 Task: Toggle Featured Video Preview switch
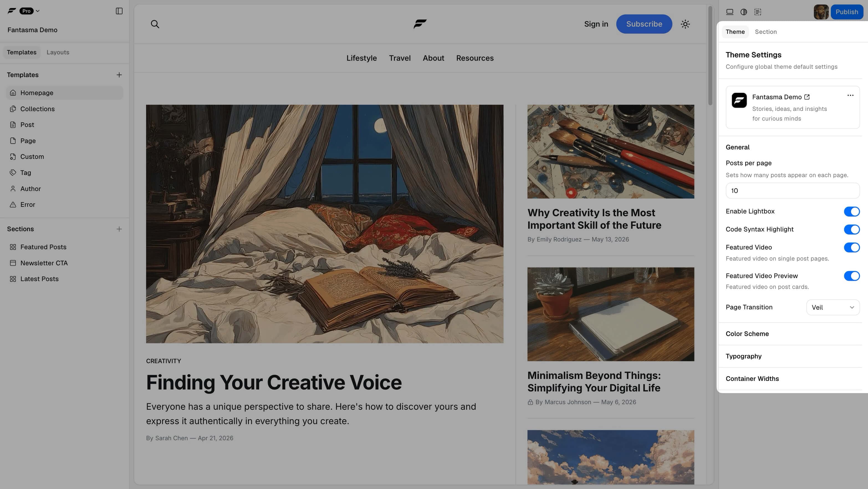point(851,276)
